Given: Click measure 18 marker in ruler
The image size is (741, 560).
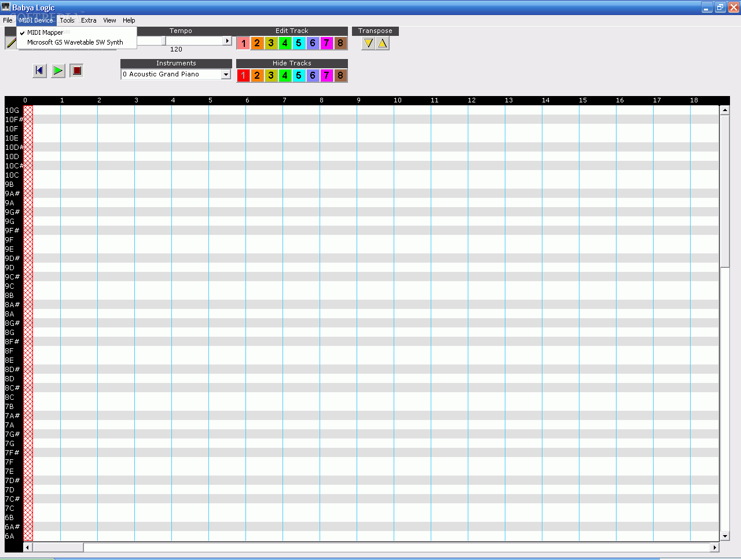Looking at the screenshot, I should tap(694, 100).
